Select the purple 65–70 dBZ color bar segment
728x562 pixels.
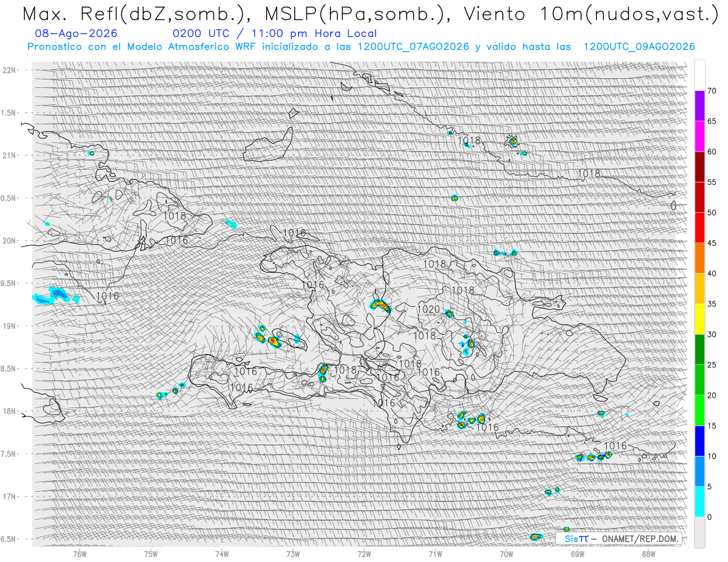click(x=699, y=106)
